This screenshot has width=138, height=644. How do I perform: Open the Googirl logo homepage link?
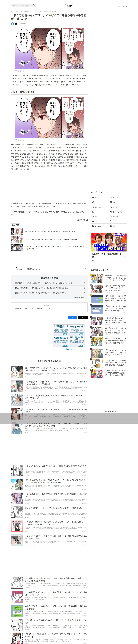point(69,5)
